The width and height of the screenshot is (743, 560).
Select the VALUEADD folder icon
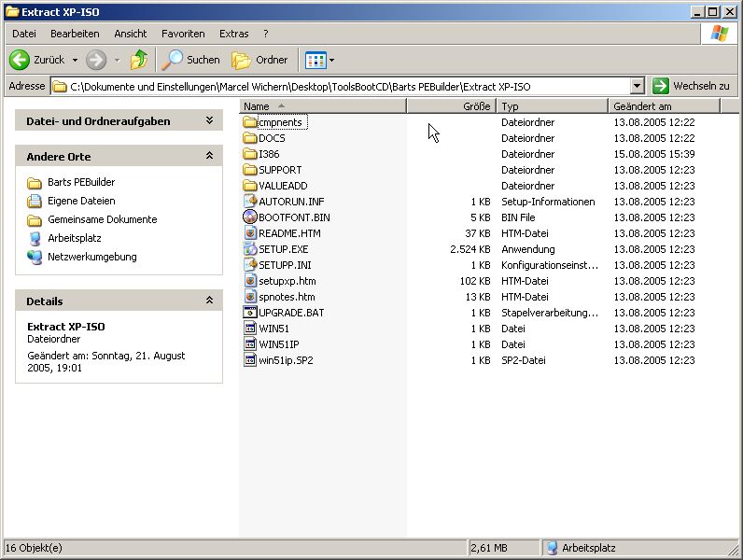click(x=250, y=186)
